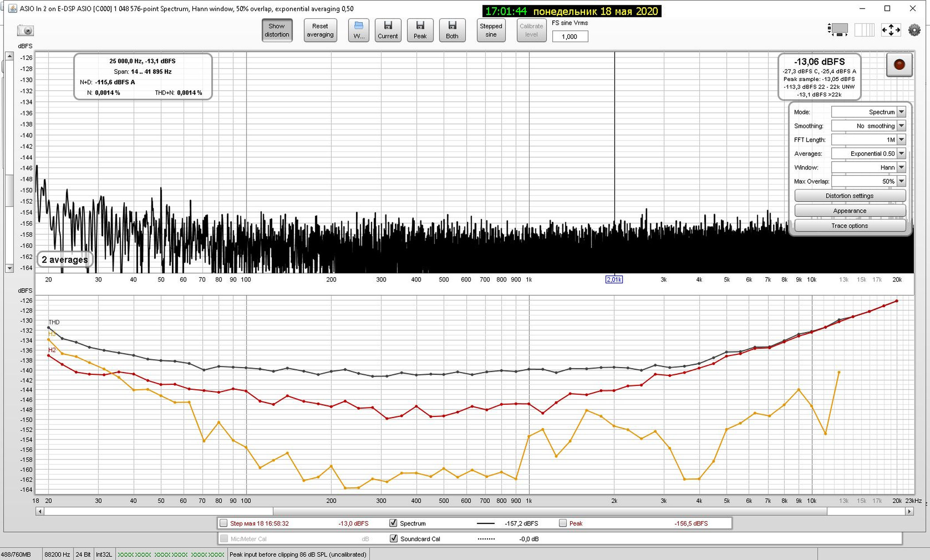Click the application window icon

point(13,8)
